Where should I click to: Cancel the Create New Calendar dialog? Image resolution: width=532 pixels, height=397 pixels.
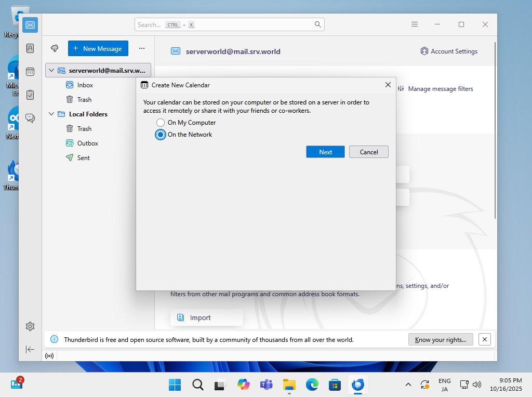click(x=369, y=152)
